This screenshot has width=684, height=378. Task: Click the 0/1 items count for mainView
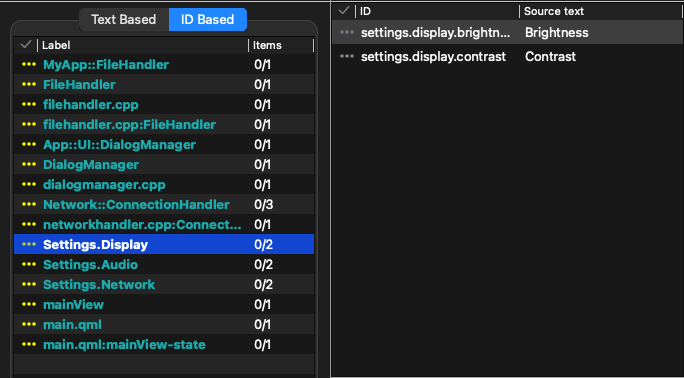(x=263, y=305)
